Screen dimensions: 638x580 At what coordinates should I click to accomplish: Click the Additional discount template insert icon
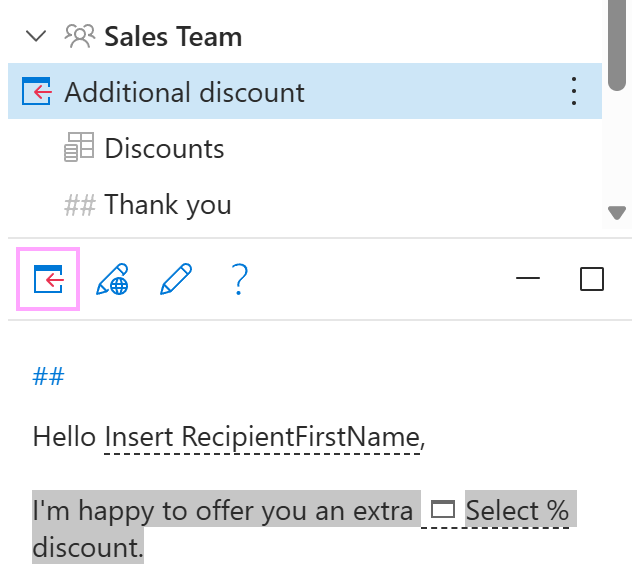click(x=36, y=93)
